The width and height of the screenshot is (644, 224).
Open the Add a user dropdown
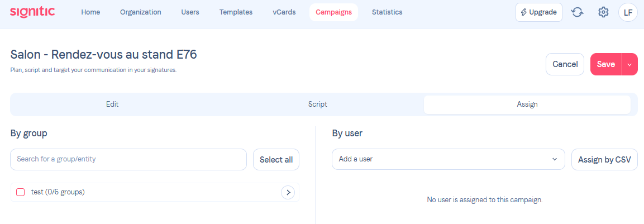click(x=448, y=159)
